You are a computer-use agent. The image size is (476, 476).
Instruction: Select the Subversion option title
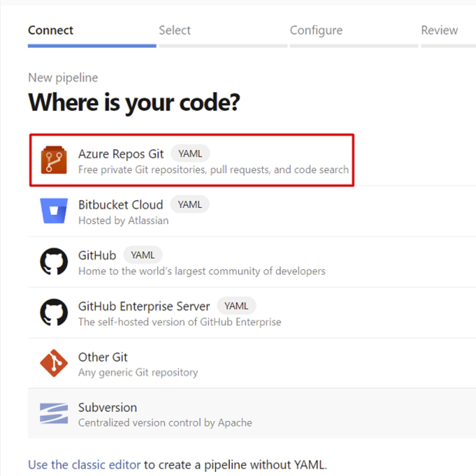click(x=108, y=407)
